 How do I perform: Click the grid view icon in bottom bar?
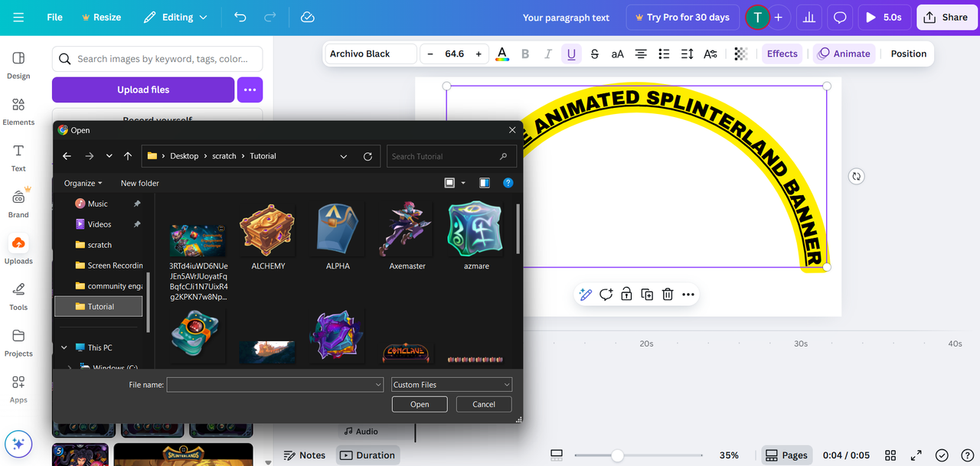pyautogui.click(x=890, y=455)
